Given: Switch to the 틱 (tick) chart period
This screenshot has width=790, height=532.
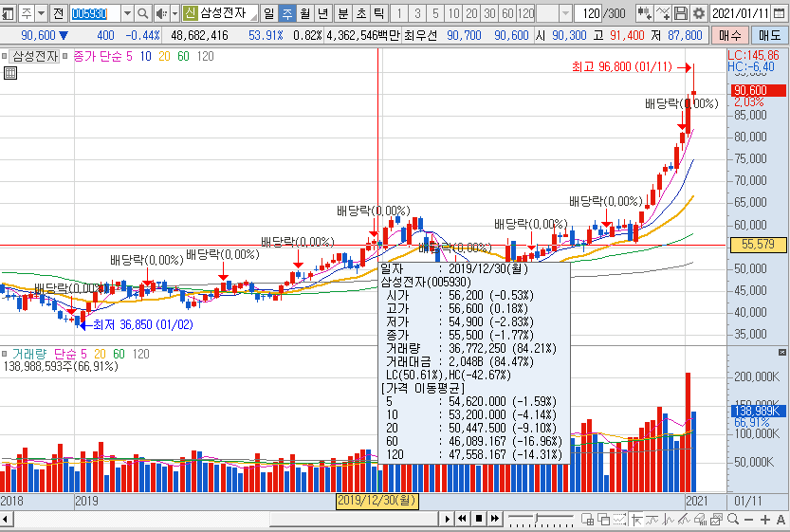Looking at the screenshot, I should pos(379,13).
